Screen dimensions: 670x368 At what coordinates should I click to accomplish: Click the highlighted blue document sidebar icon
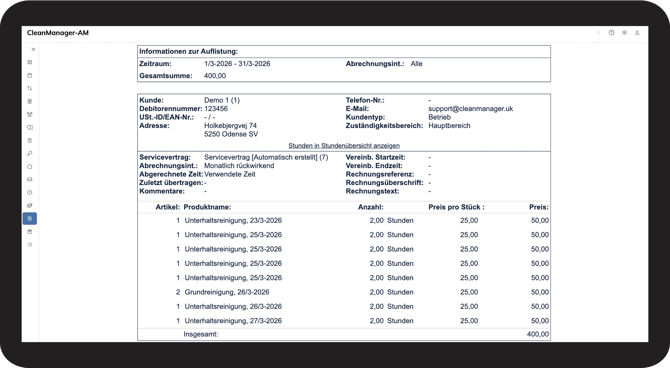click(x=29, y=218)
